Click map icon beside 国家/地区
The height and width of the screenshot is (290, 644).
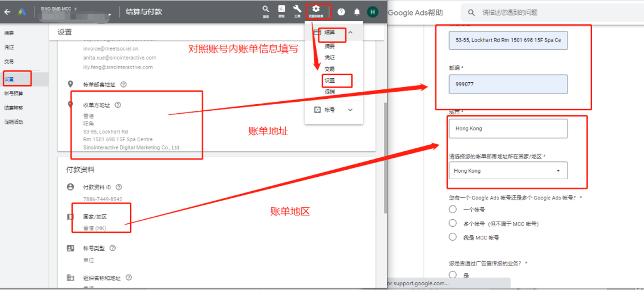click(x=70, y=216)
